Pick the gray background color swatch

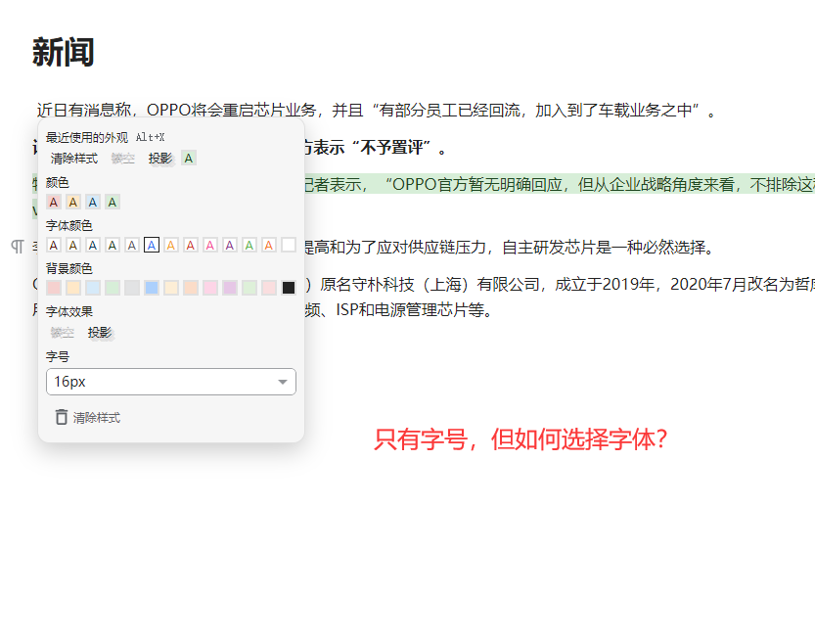tap(132, 288)
